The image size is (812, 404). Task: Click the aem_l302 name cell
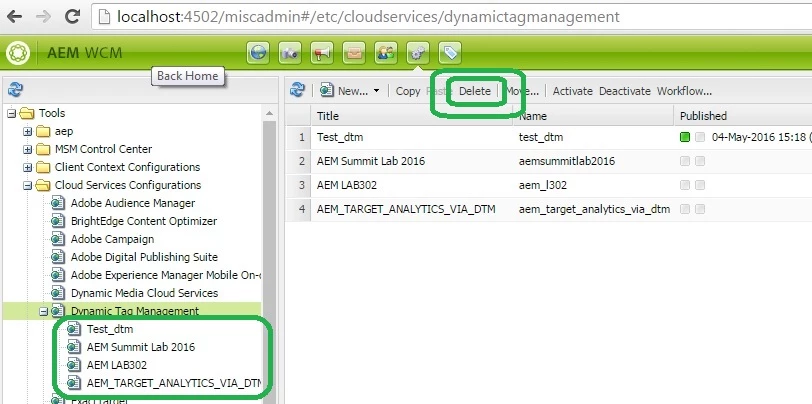tap(543, 185)
